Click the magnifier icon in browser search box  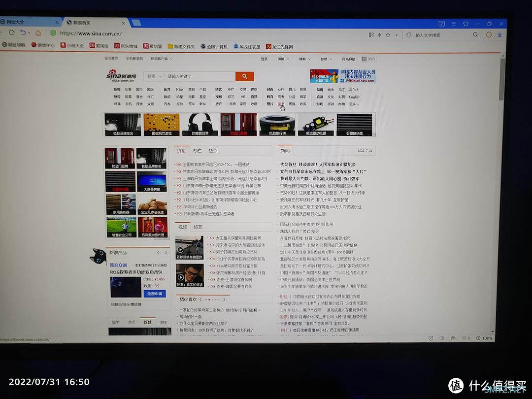(475, 34)
